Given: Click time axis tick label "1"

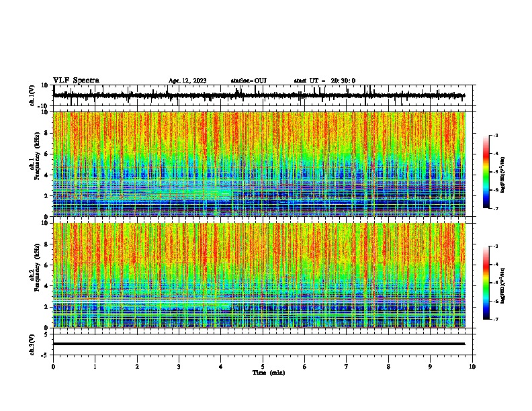Looking at the screenshot, I should 95,367.
